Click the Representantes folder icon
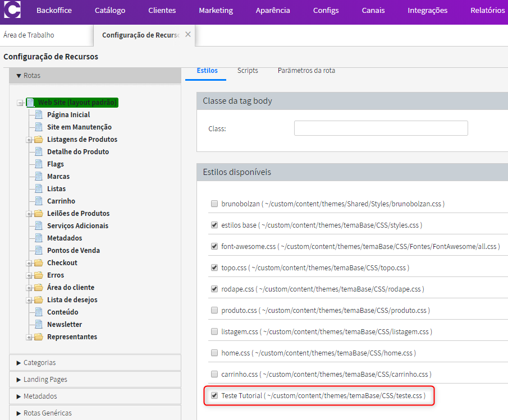The width and height of the screenshot is (508, 420). click(39, 337)
